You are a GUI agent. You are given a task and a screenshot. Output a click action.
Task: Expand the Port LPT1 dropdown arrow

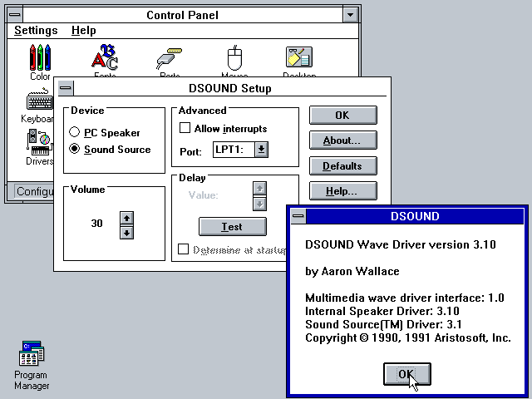[261, 150]
